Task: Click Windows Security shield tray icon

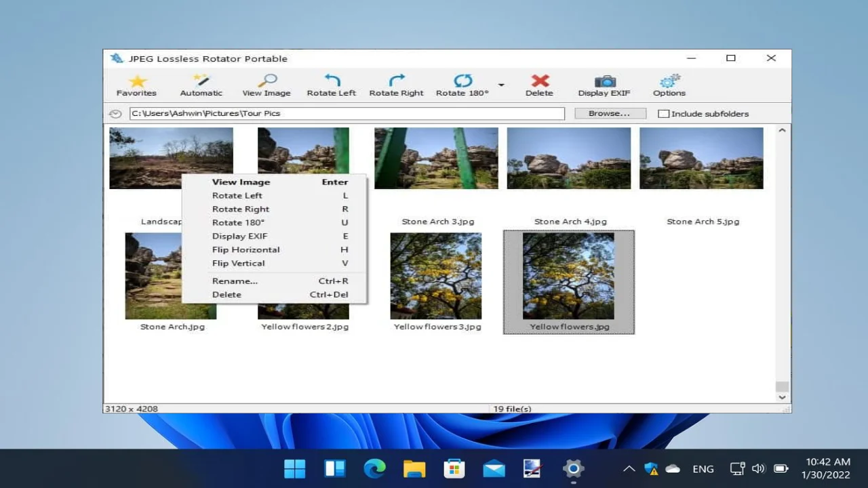Action: coord(652,468)
